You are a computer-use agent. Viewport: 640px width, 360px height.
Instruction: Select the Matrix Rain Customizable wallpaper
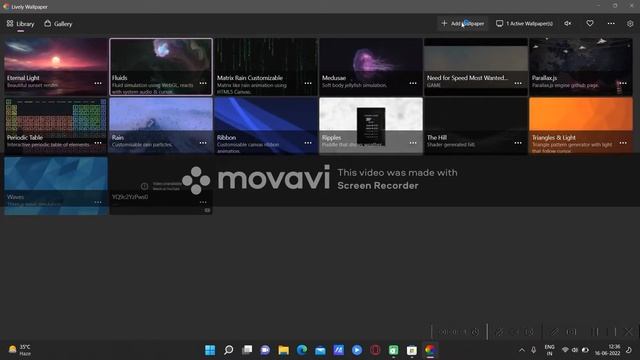pos(266,67)
